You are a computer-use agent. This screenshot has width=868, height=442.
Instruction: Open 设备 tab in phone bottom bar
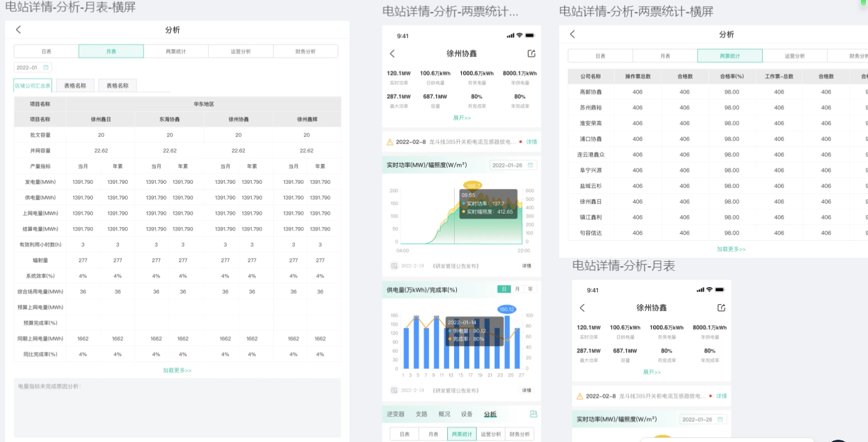click(467, 414)
